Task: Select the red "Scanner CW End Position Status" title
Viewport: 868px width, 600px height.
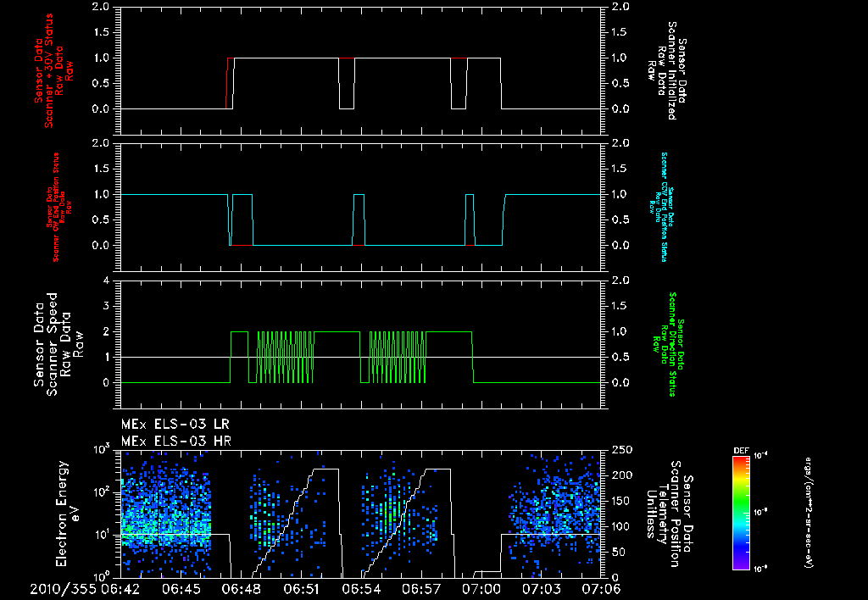Action: (x=56, y=208)
